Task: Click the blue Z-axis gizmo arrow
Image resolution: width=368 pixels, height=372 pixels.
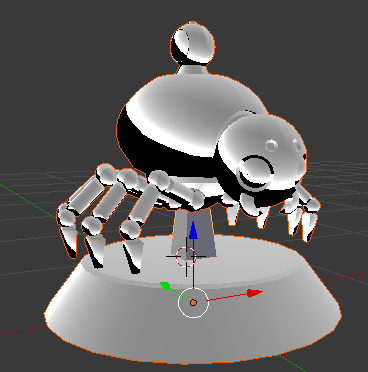Action: tap(193, 231)
